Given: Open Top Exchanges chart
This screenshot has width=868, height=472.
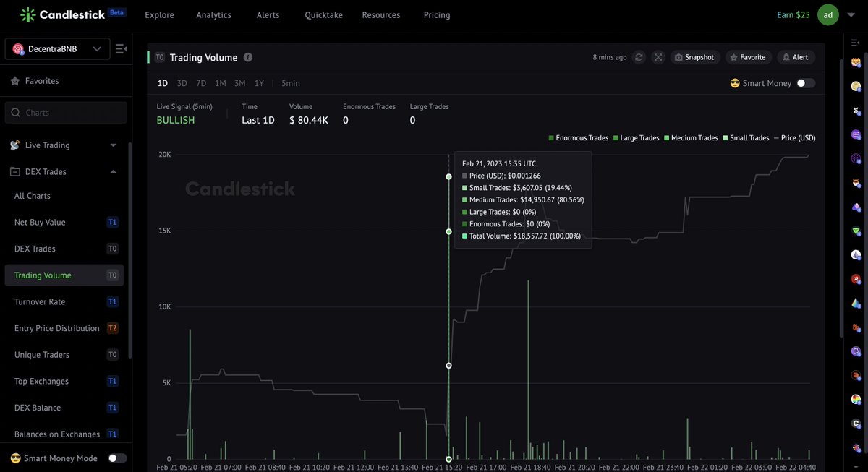Looking at the screenshot, I should coord(64,381).
